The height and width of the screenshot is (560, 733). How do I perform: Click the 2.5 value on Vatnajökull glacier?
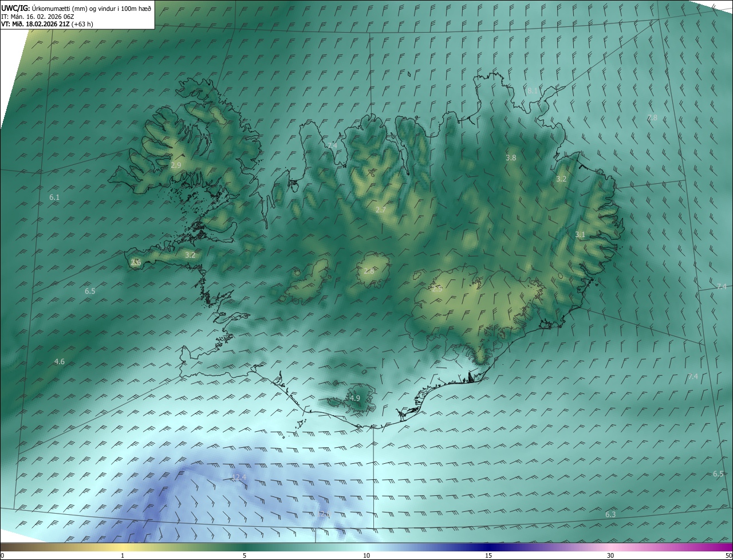coord(437,290)
